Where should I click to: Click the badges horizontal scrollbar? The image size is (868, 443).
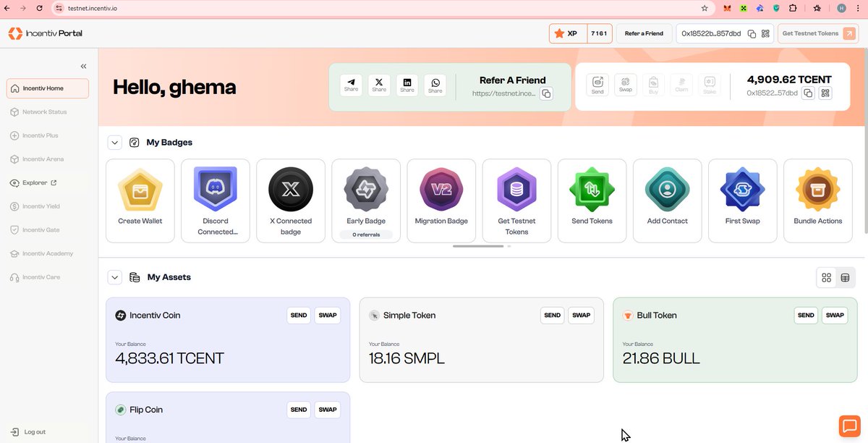click(478, 246)
